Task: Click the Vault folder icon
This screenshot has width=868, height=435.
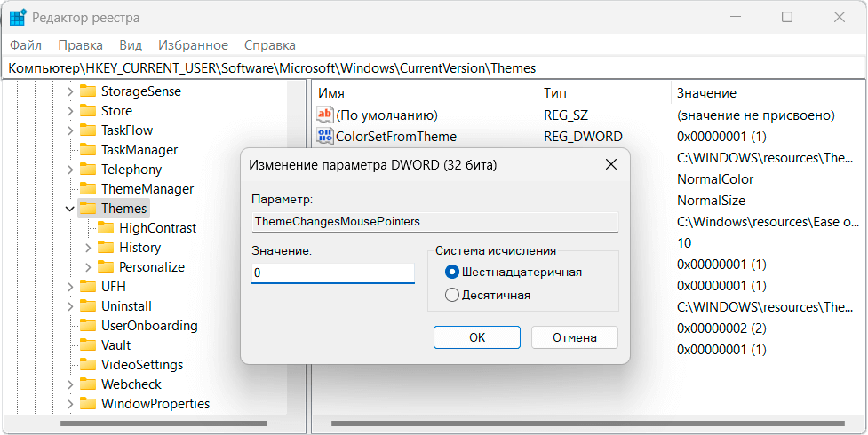Action: click(x=87, y=345)
